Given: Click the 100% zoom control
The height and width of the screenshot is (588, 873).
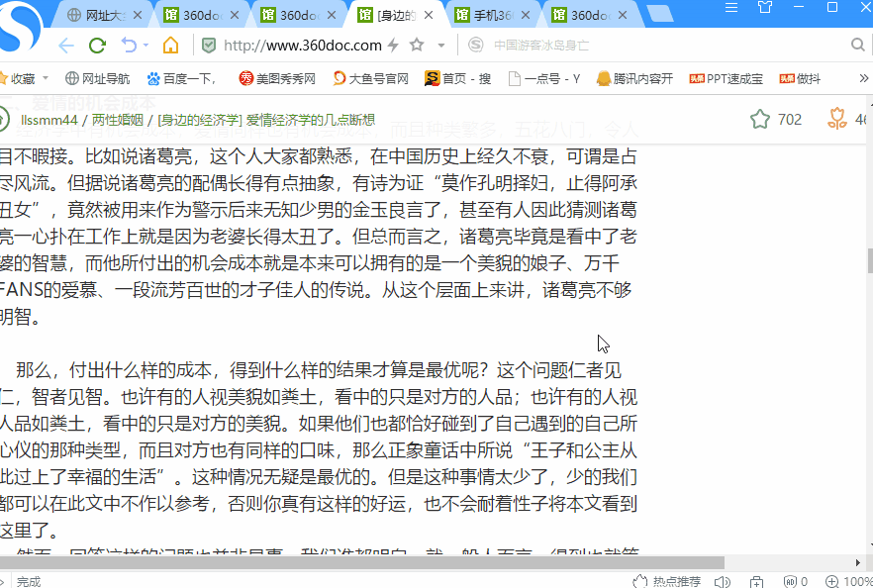Looking at the screenshot, I should [849, 581].
